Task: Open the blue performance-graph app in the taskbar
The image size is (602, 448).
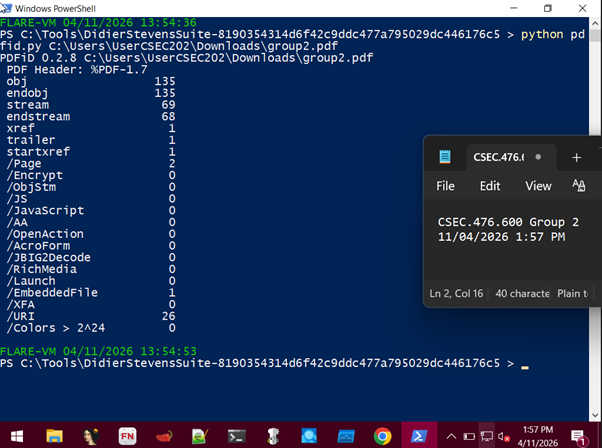Action: click(346, 436)
